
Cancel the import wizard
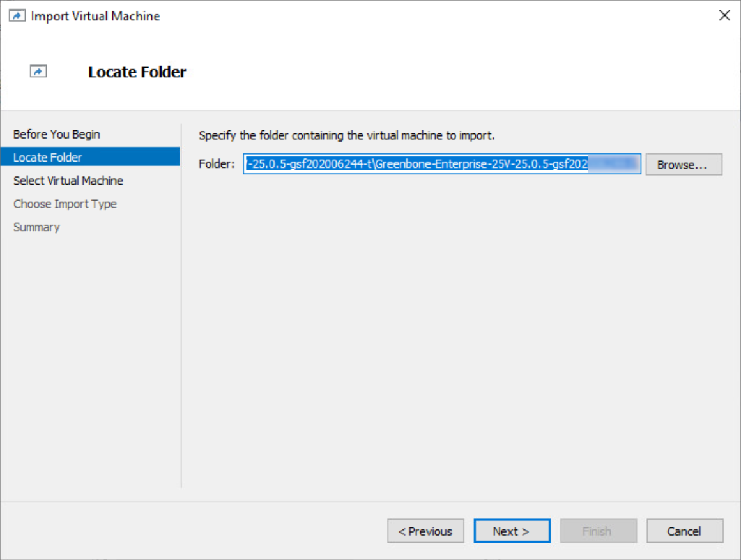[685, 531]
